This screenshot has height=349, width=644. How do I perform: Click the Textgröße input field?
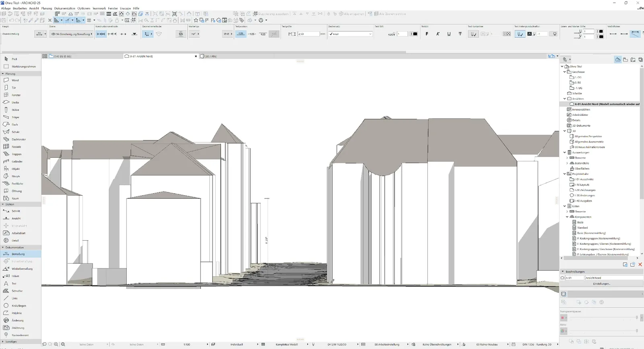[x=308, y=34]
